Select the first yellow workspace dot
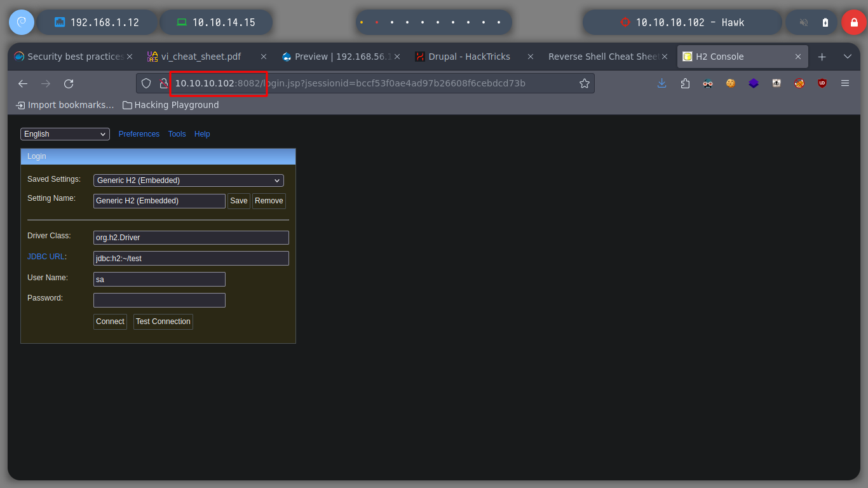This screenshot has width=868, height=488. tap(362, 22)
